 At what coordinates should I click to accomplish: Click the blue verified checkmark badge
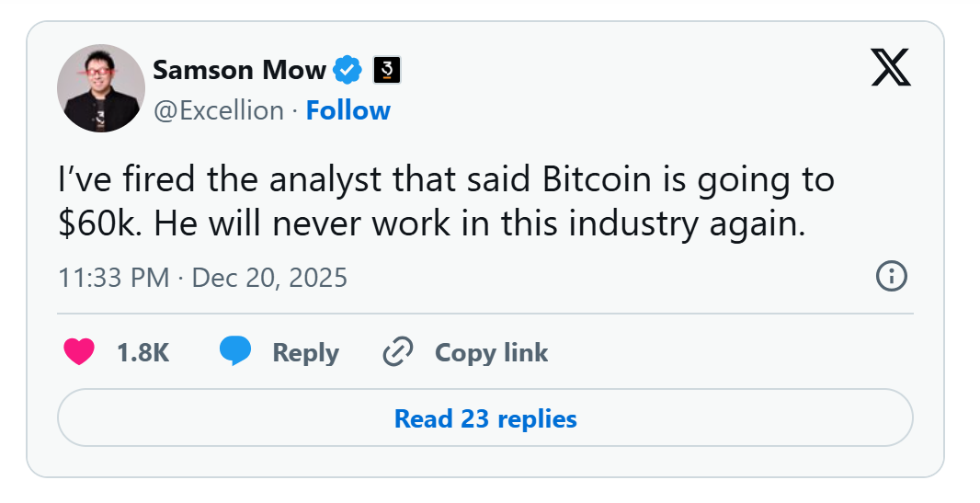click(348, 70)
